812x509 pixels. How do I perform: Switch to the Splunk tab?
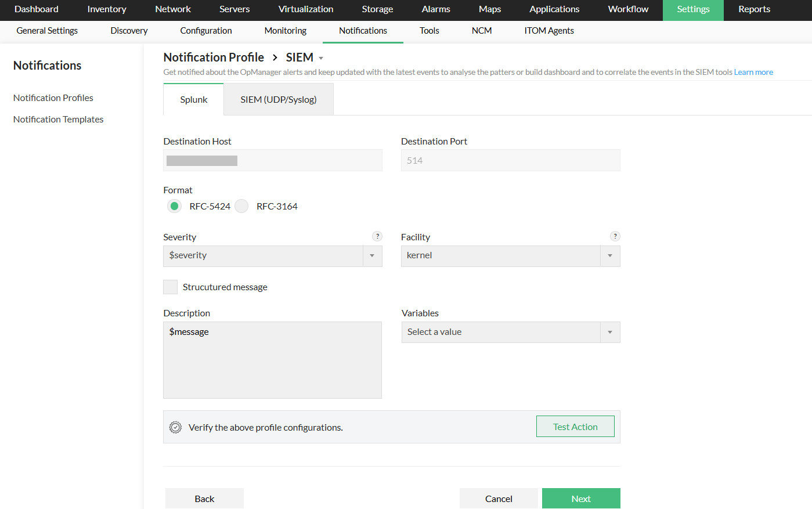click(x=194, y=99)
